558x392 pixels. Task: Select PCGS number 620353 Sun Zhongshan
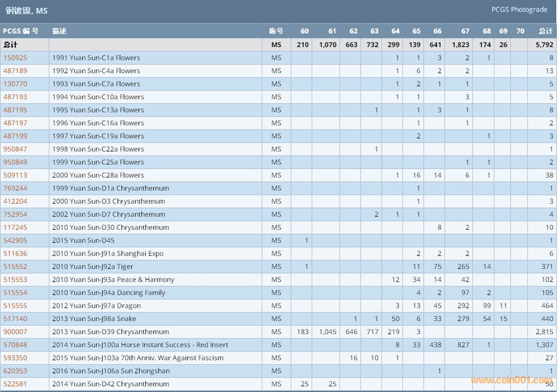point(15,371)
